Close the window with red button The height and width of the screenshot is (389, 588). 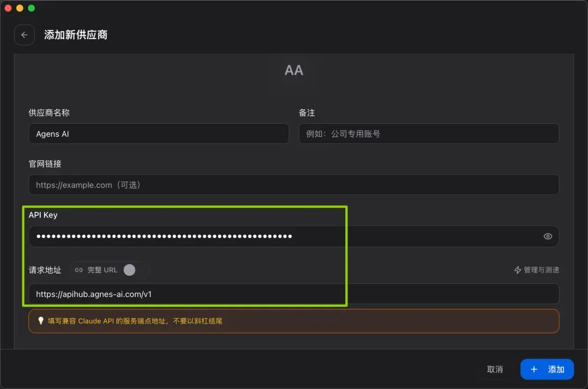pos(8,8)
